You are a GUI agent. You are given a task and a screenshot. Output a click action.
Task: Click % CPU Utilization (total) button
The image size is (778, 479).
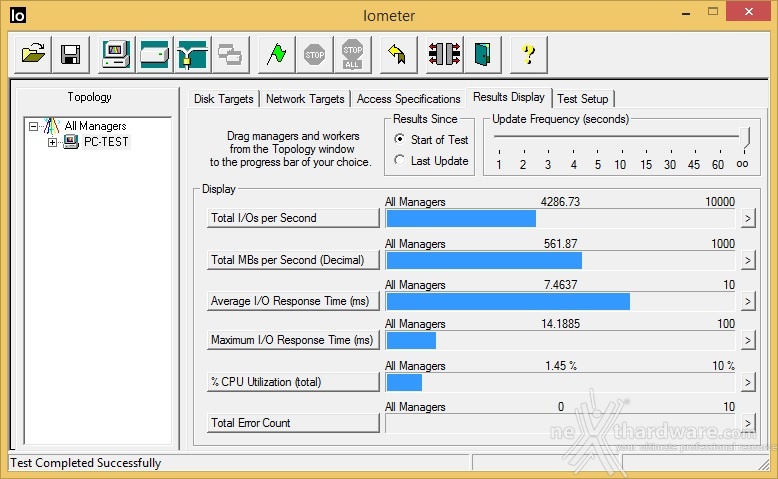(293, 382)
